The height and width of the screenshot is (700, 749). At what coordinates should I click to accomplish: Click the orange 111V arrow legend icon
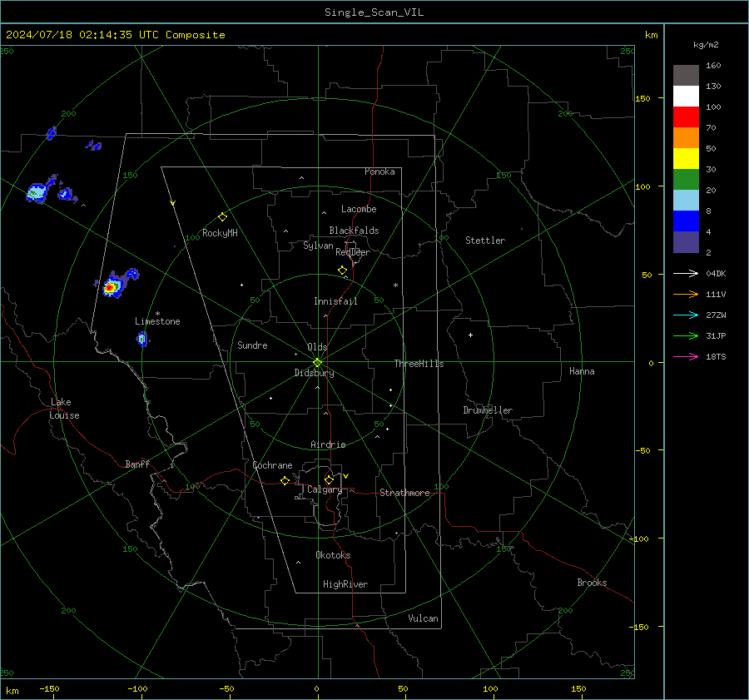point(686,295)
